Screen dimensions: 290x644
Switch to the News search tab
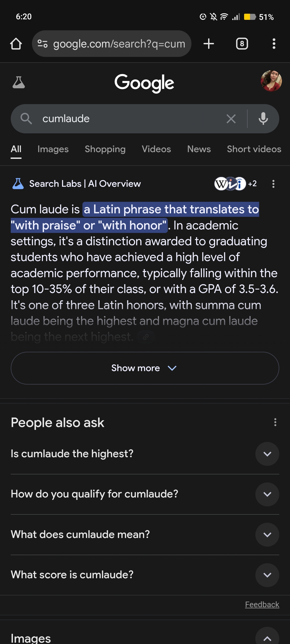point(199,149)
